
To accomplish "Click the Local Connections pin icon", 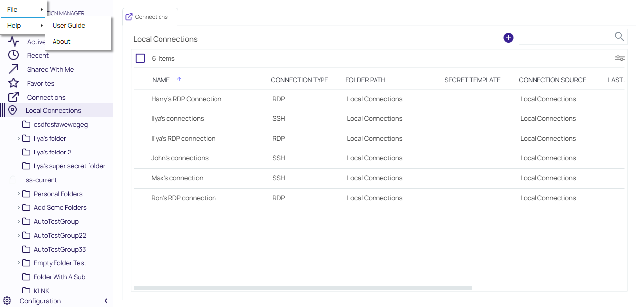I will [13, 110].
